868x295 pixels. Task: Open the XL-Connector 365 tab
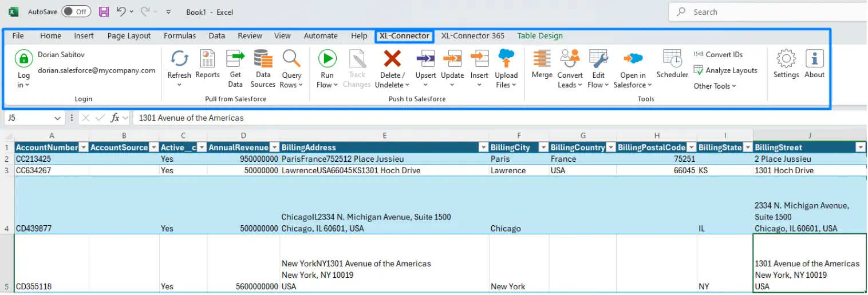[x=473, y=35]
